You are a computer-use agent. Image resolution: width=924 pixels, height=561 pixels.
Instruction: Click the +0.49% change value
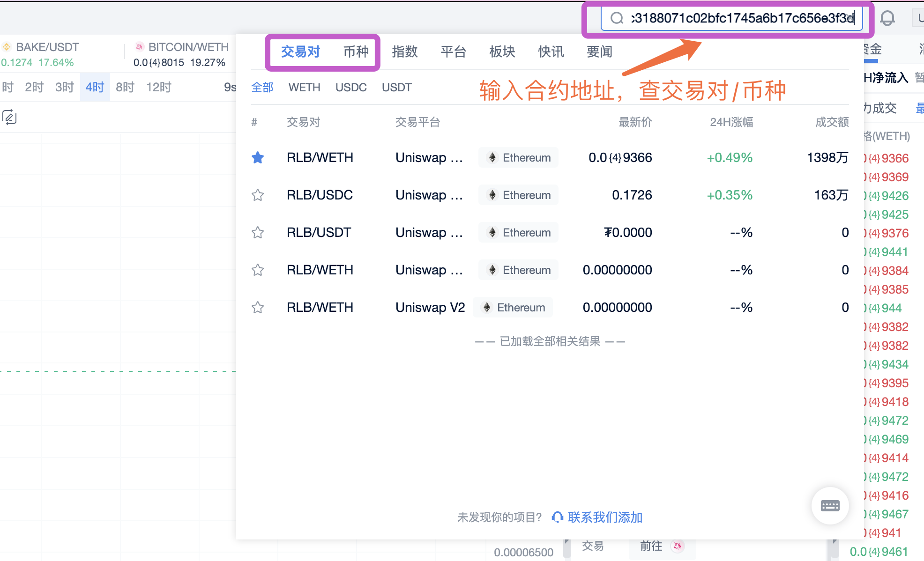[x=730, y=157]
